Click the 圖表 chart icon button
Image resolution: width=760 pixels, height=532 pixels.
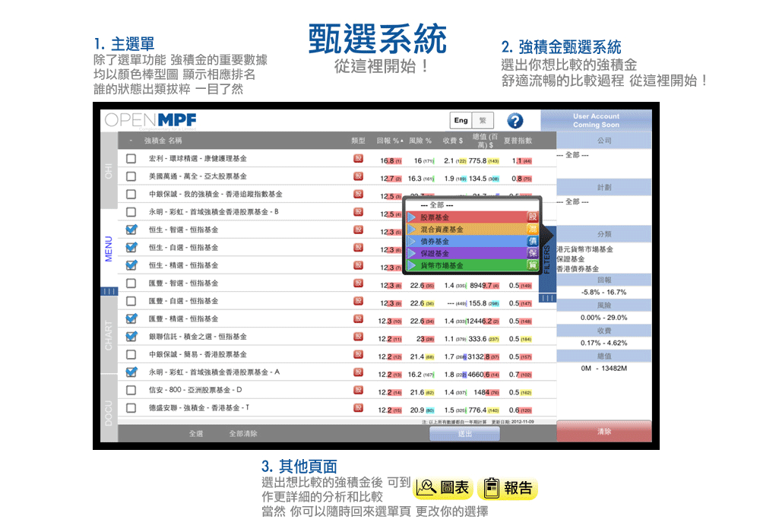(442, 488)
